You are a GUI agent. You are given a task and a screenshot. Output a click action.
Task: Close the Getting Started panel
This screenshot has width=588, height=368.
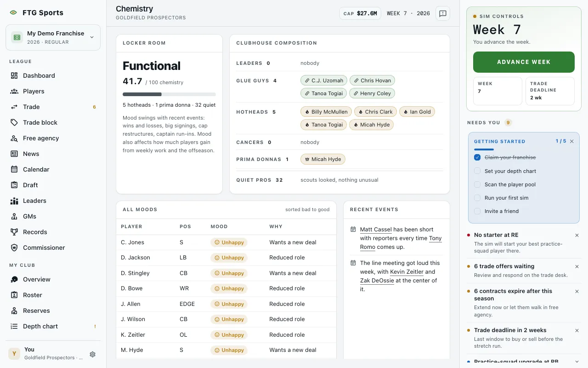(572, 141)
